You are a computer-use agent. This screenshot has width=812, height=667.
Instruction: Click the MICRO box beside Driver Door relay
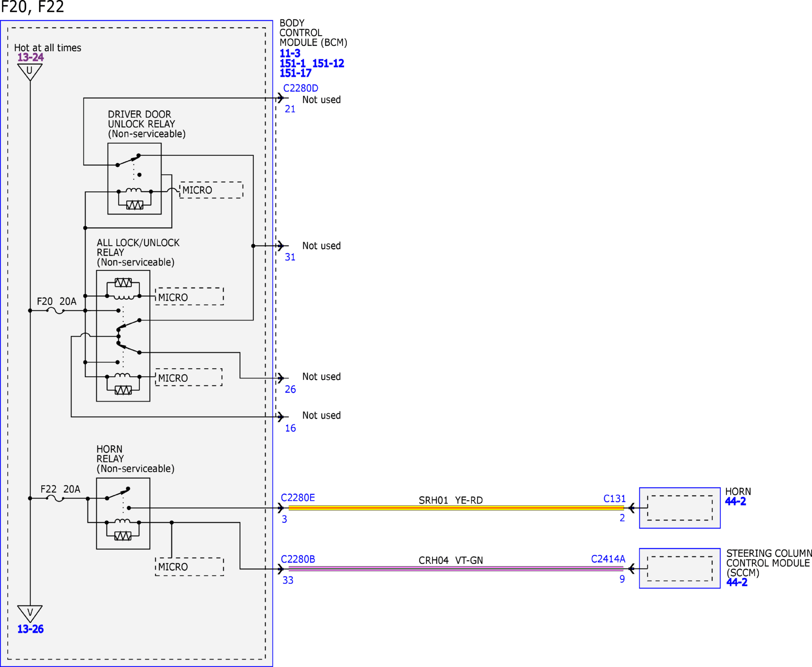tap(211, 190)
